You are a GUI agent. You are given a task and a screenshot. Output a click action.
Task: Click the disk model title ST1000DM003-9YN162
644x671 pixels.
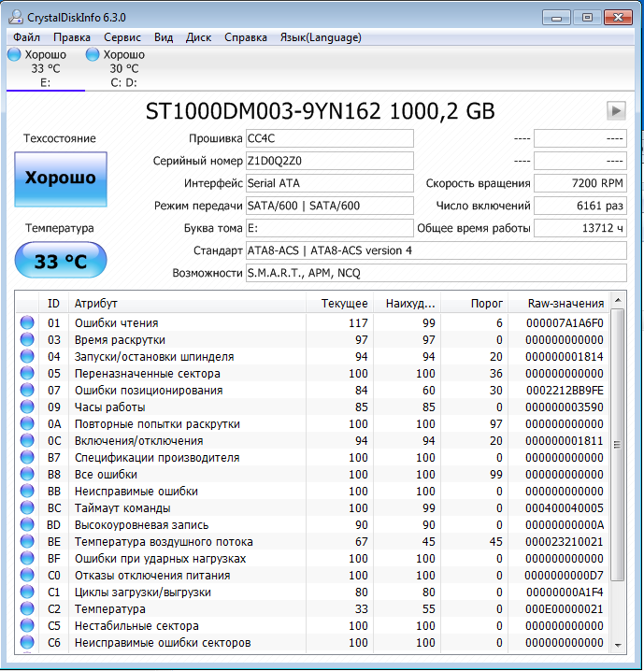(264, 111)
